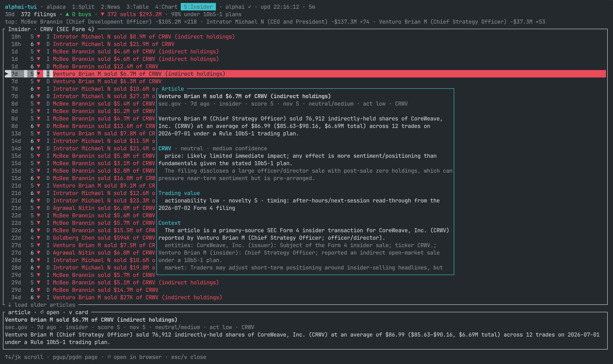Image resolution: width=613 pixels, height=364 pixels.
Task: Click the selected-row cursor arrow marker
Action: click(x=7, y=74)
